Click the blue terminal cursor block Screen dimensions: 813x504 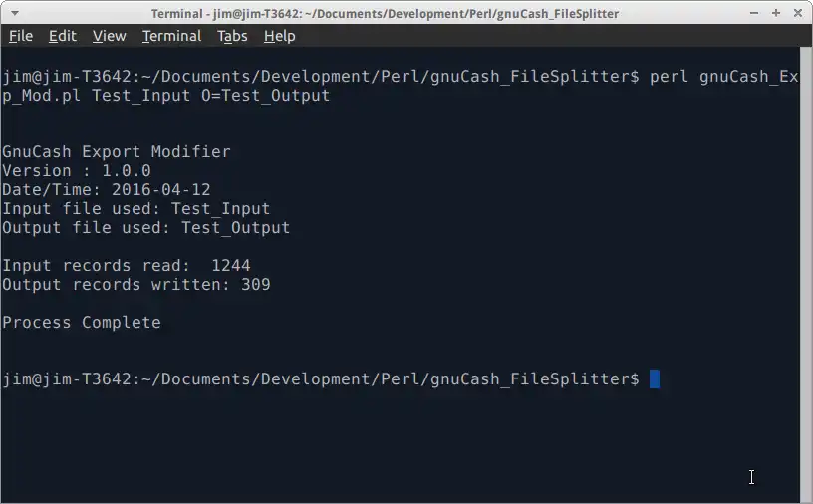click(x=655, y=378)
